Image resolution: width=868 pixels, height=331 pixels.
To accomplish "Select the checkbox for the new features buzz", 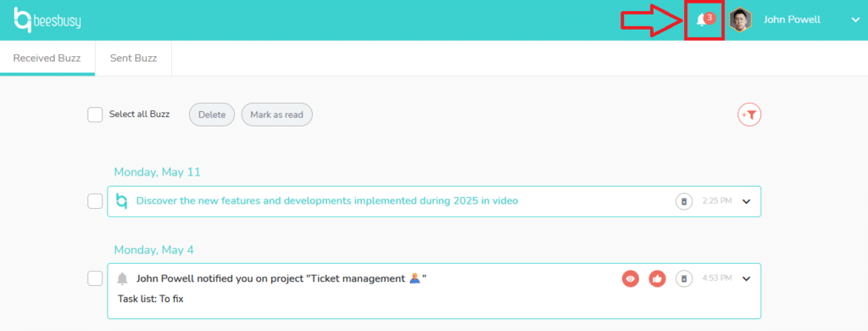I will [x=95, y=201].
